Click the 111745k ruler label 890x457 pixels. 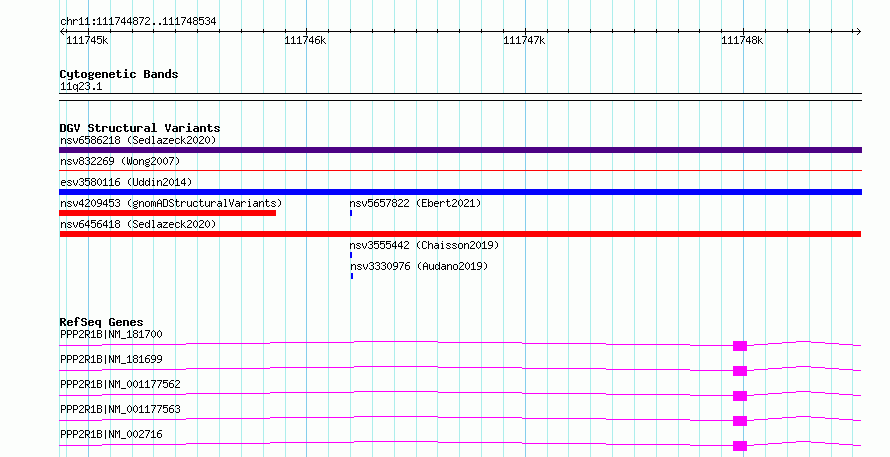(87, 40)
